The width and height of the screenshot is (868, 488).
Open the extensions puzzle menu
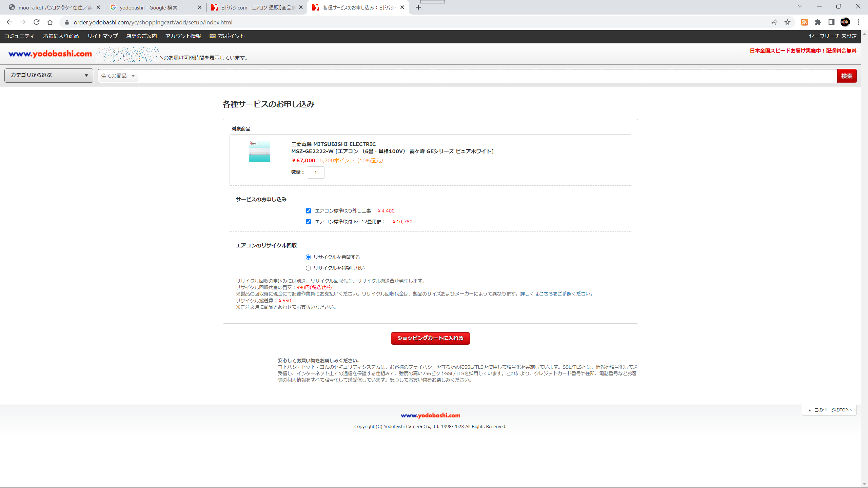click(818, 22)
